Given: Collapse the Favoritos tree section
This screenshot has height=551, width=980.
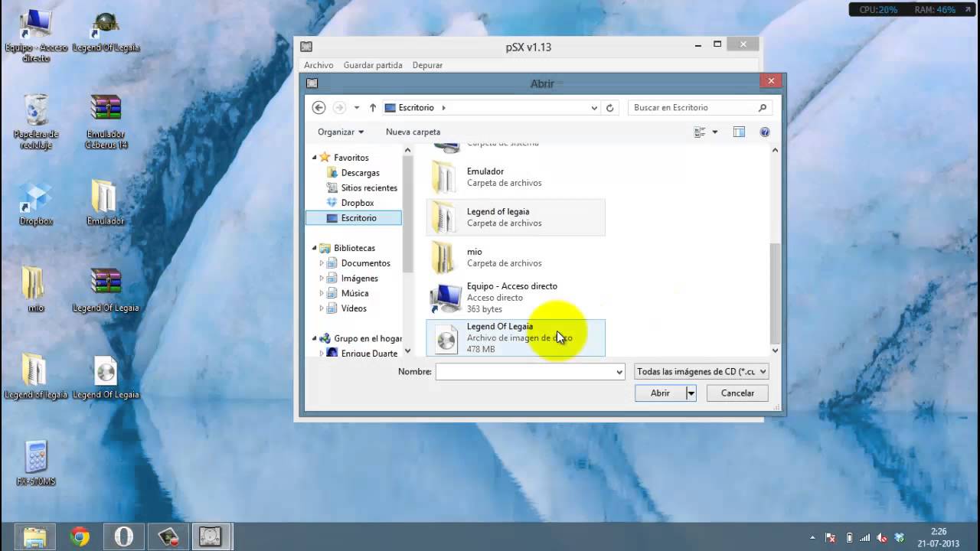Looking at the screenshot, I should tap(314, 158).
